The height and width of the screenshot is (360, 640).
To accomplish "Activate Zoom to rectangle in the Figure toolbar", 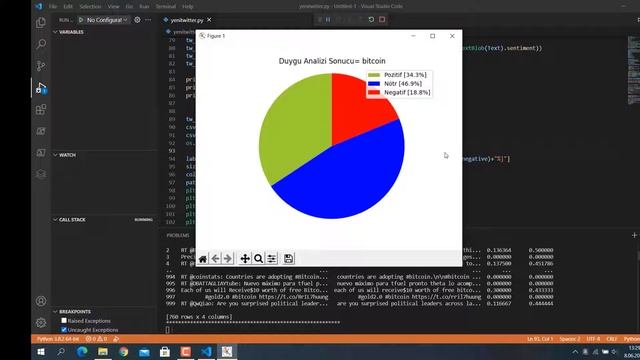I will point(258,259).
